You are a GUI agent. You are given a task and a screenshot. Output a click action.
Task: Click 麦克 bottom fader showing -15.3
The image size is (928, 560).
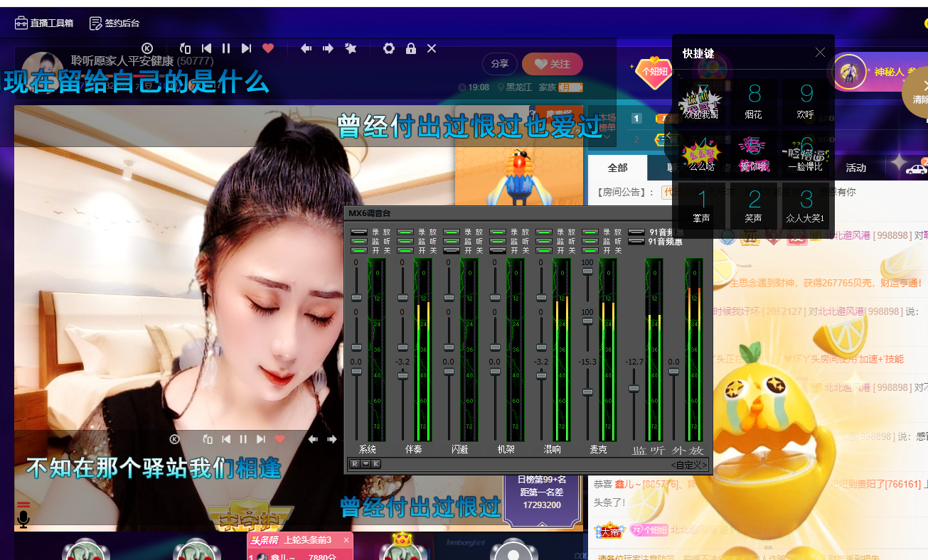pos(587,392)
